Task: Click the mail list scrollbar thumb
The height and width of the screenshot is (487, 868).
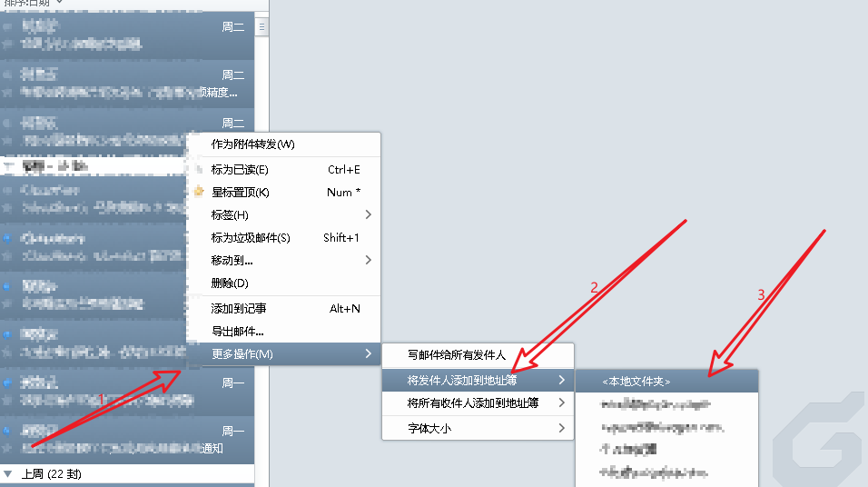Action: (262, 28)
